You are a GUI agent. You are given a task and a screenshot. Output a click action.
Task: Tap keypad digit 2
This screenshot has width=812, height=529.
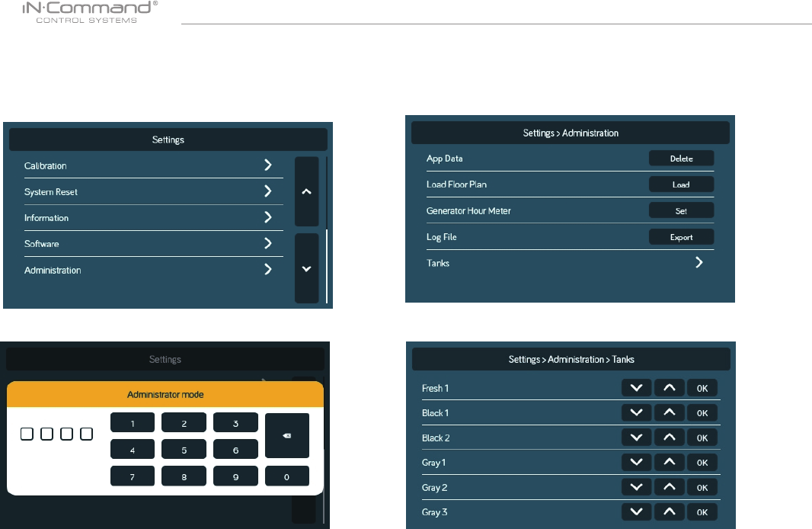click(184, 423)
